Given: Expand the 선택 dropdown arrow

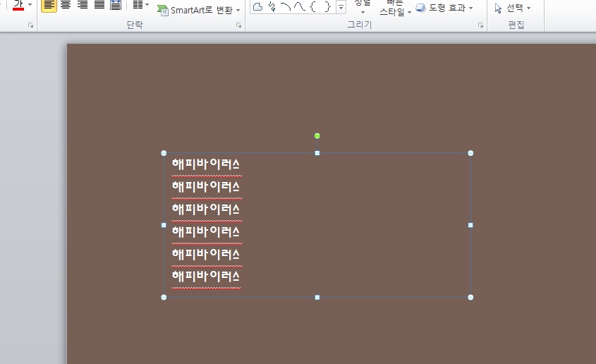Looking at the screenshot, I should [529, 8].
